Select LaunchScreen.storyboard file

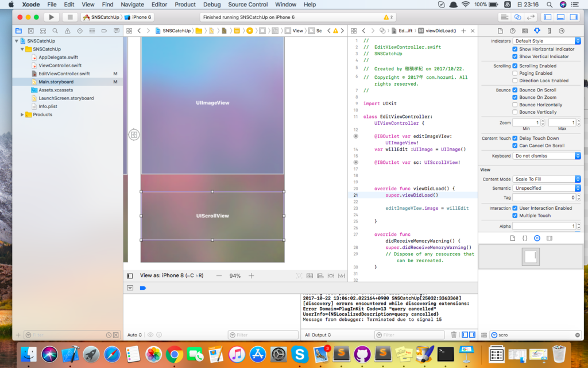[x=66, y=98]
